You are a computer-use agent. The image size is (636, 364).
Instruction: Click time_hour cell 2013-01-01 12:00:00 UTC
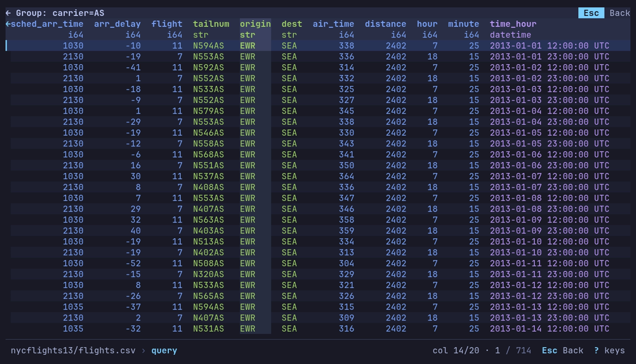tap(550, 46)
